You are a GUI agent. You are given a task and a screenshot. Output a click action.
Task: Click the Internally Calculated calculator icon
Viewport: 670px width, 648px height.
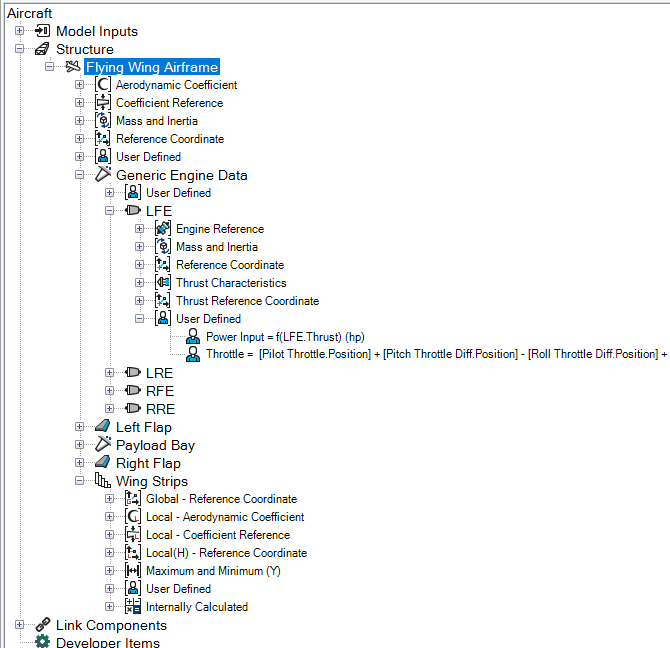coord(133,606)
